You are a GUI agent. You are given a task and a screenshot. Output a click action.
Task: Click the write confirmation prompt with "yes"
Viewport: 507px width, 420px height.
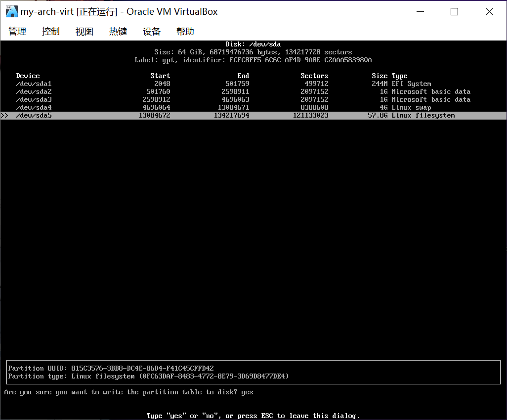[x=128, y=392]
